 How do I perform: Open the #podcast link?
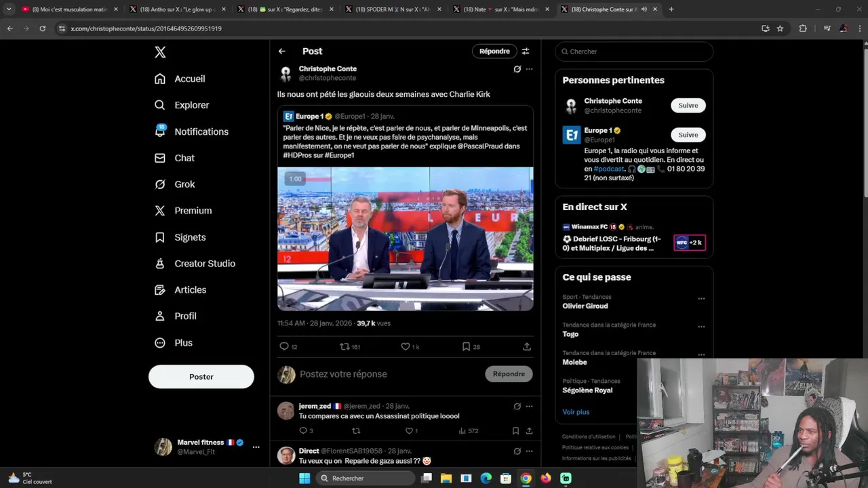tap(609, 169)
